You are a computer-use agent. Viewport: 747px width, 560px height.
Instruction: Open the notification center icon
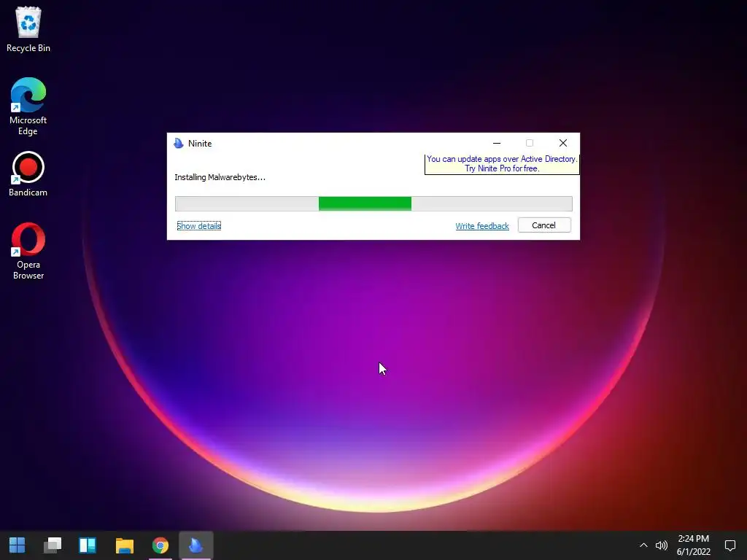click(x=729, y=545)
